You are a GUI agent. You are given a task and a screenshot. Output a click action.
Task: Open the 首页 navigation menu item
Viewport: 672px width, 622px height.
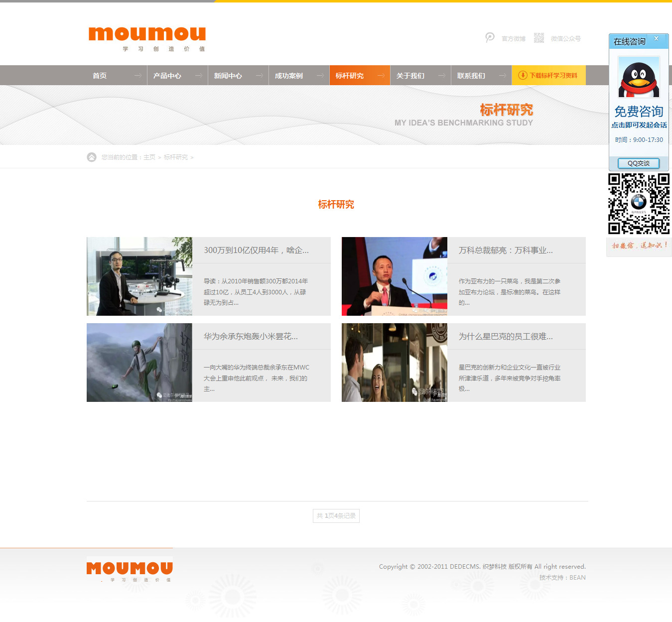100,76
